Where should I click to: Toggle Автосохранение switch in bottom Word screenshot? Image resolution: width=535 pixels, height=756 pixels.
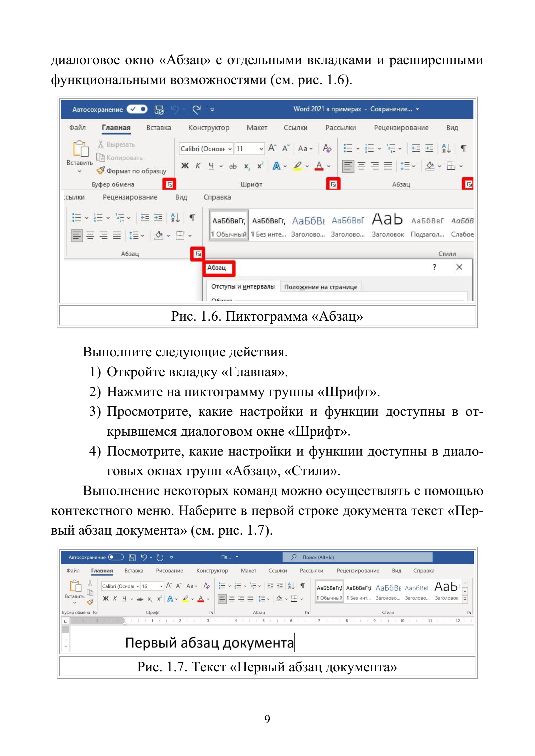pos(116,557)
